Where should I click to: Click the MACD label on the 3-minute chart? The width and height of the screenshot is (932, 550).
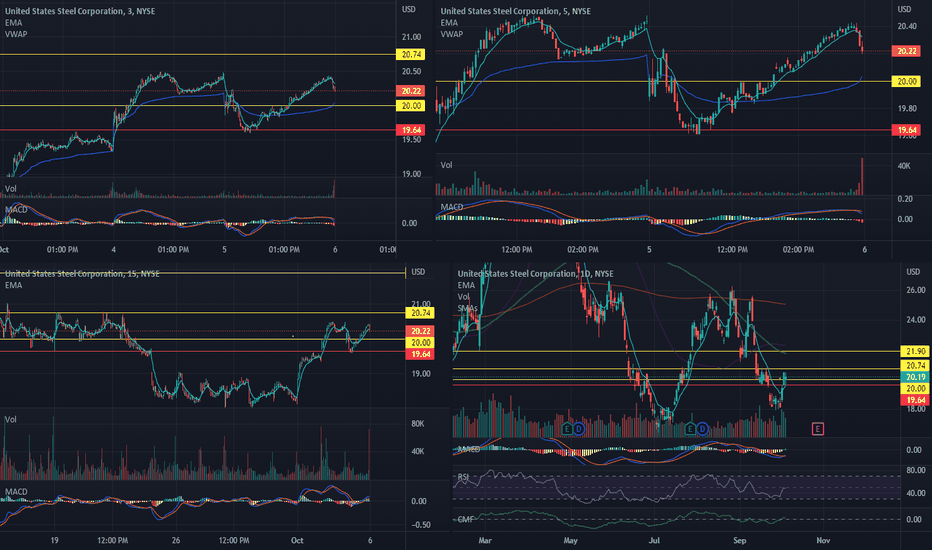pyautogui.click(x=16, y=209)
